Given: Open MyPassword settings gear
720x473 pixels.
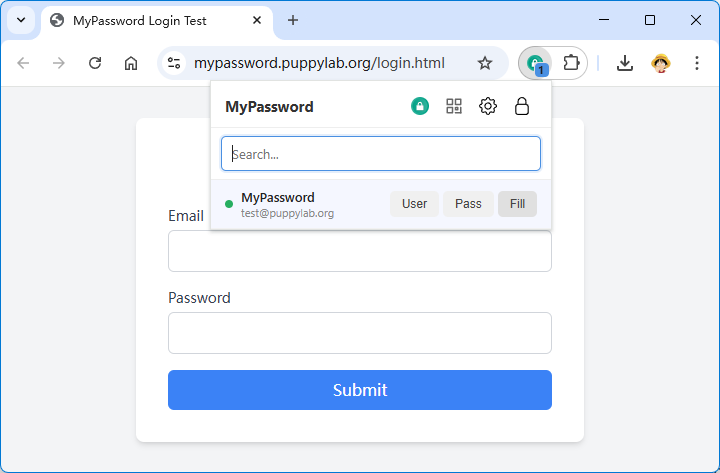Looking at the screenshot, I should (488, 106).
